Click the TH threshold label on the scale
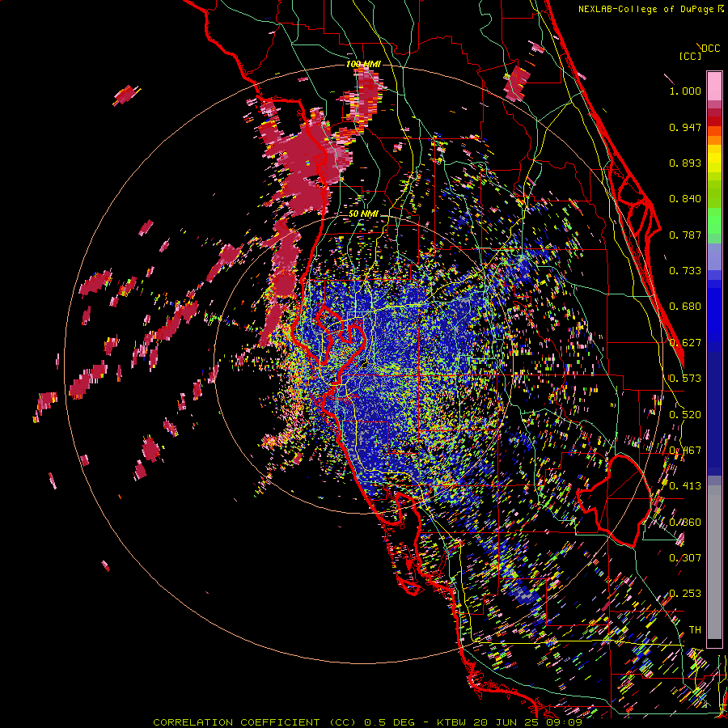This screenshot has width=728, height=728. (x=695, y=630)
